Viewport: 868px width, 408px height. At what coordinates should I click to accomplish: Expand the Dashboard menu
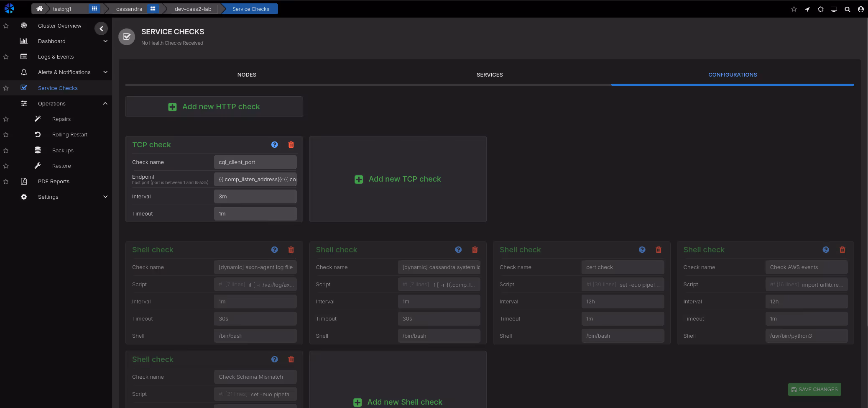coord(105,41)
